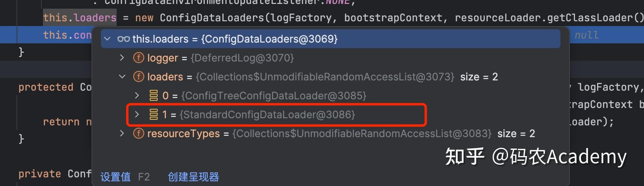644x186 pixels.
Task: Collapse the this.loaders root node
Action: (x=107, y=39)
